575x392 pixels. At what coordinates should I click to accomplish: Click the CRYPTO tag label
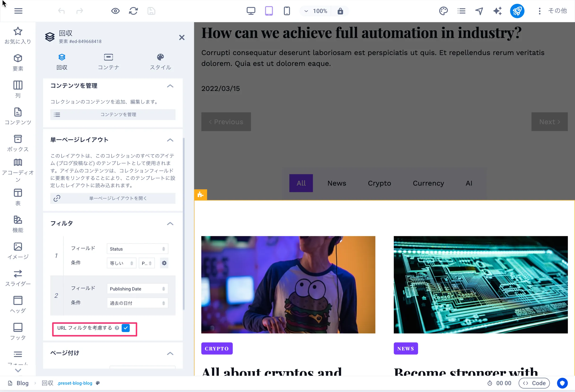[217, 349]
